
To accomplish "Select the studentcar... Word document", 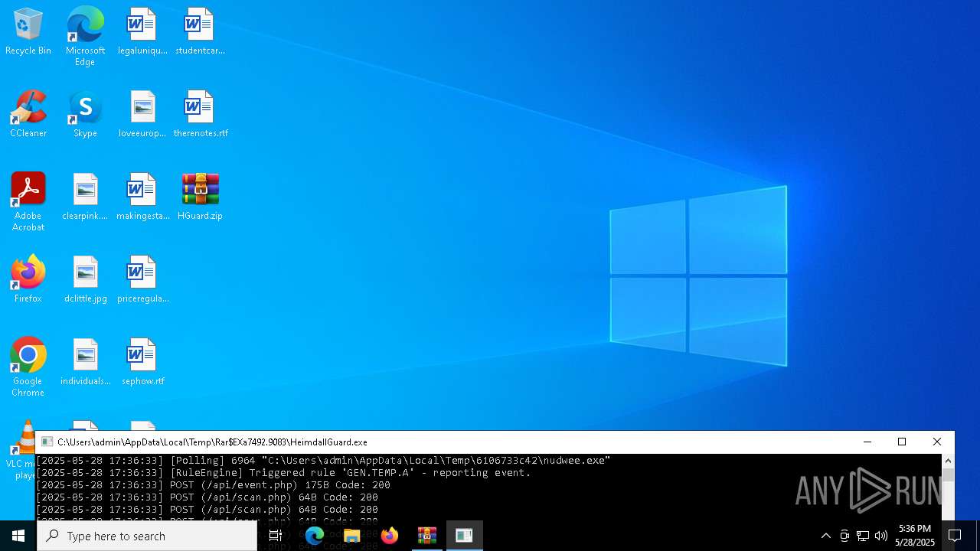I will 200,32.
